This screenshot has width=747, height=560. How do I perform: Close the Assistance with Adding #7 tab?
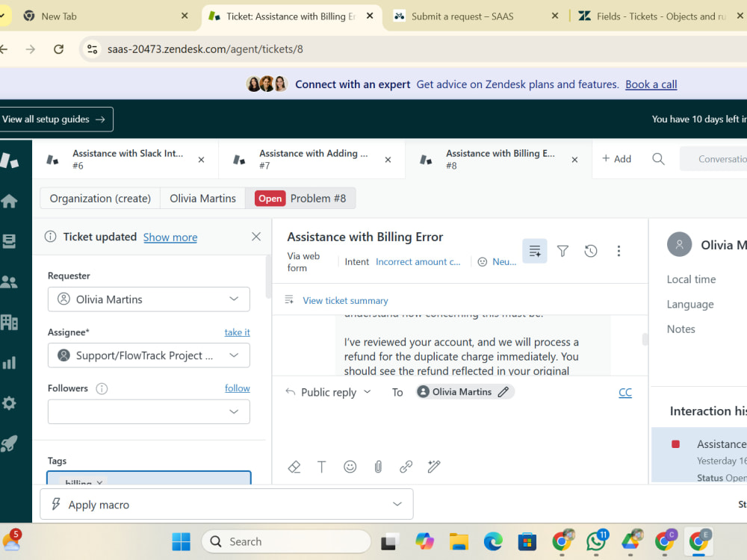tap(388, 160)
